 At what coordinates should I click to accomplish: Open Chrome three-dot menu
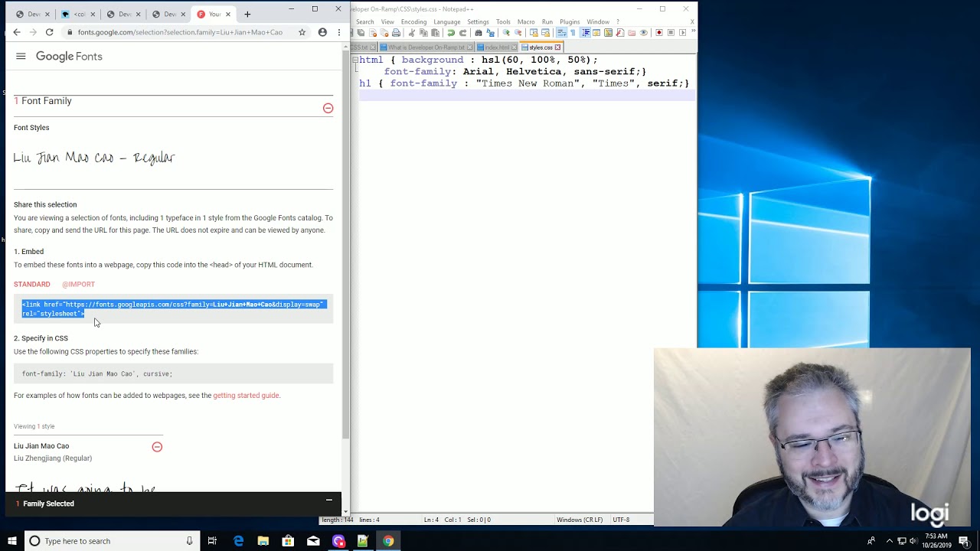coord(339,32)
